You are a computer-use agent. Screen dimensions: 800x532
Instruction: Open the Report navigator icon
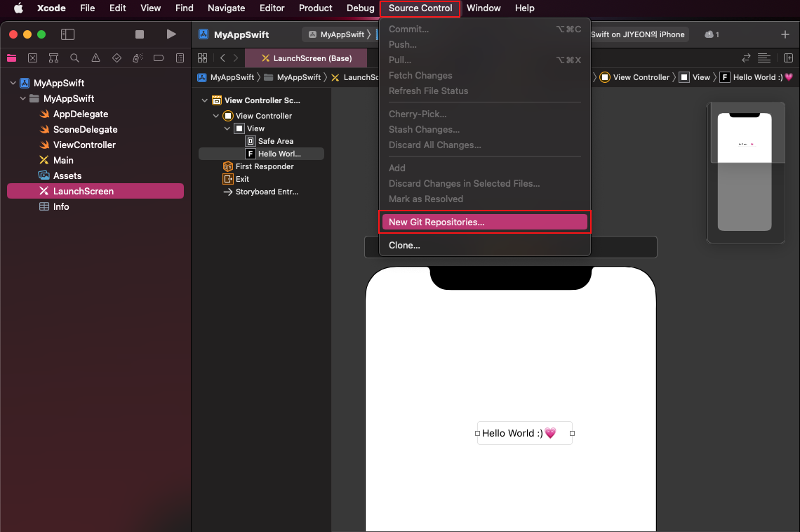pyautogui.click(x=180, y=58)
